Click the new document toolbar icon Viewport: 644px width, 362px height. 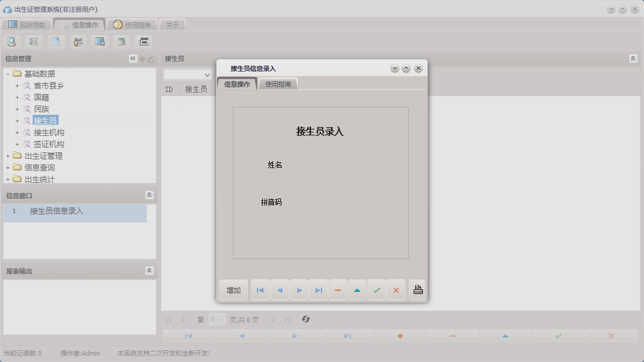pyautogui.click(x=56, y=41)
